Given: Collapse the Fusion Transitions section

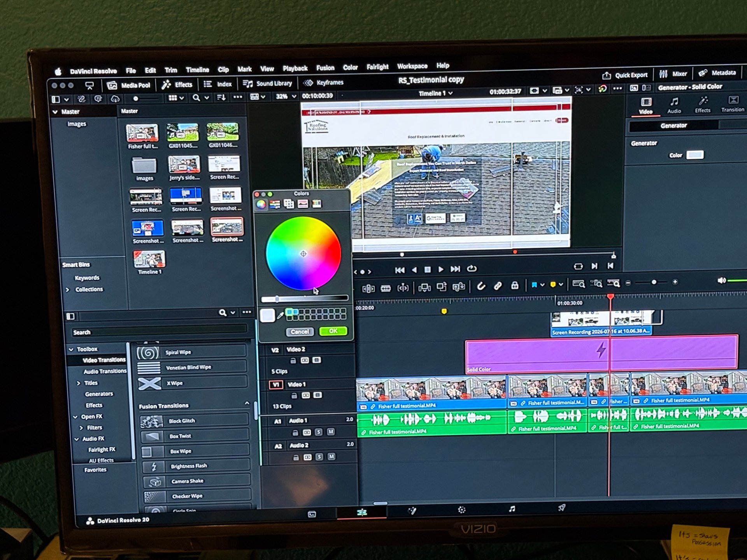Looking at the screenshot, I should pos(247,404).
